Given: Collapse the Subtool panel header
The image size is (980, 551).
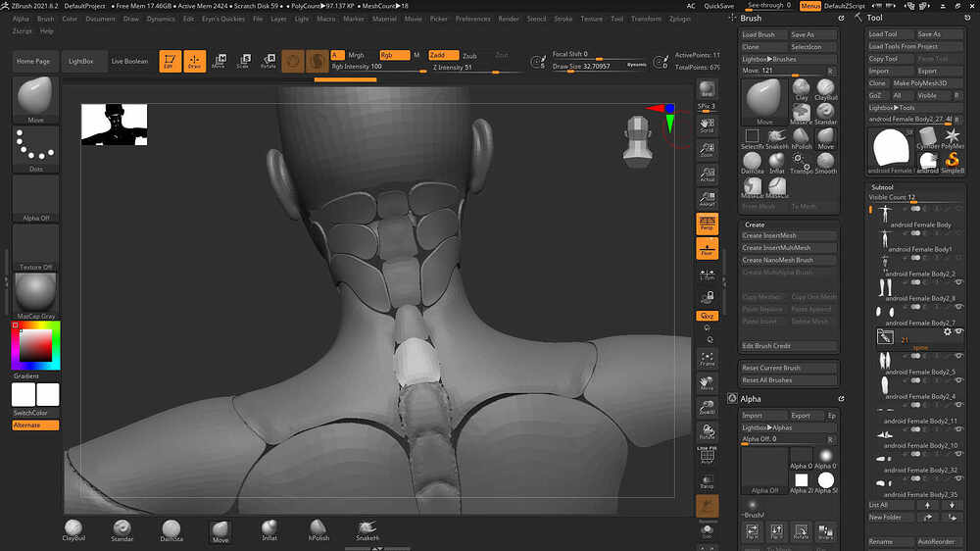Looking at the screenshot, I should click(880, 186).
